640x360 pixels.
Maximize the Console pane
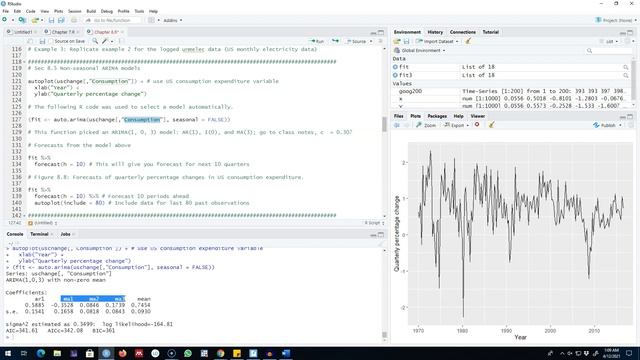(381, 234)
